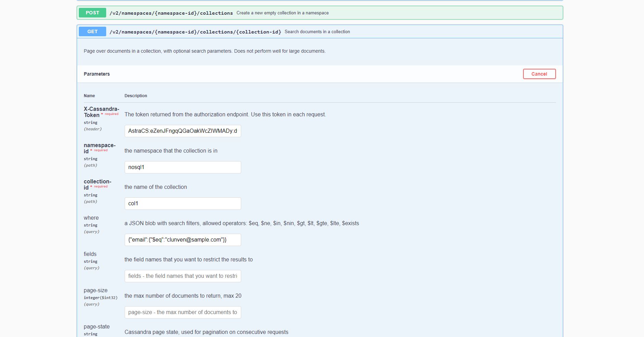The width and height of the screenshot is (644, 337).
Task: Cancel the try-it-out parameter editing
Action: [x=539, y=74]
